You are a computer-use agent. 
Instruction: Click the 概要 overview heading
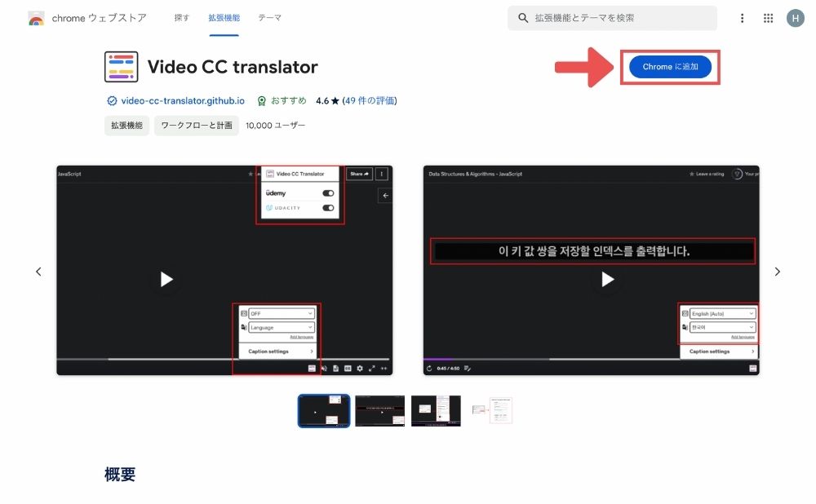point(120,475)
